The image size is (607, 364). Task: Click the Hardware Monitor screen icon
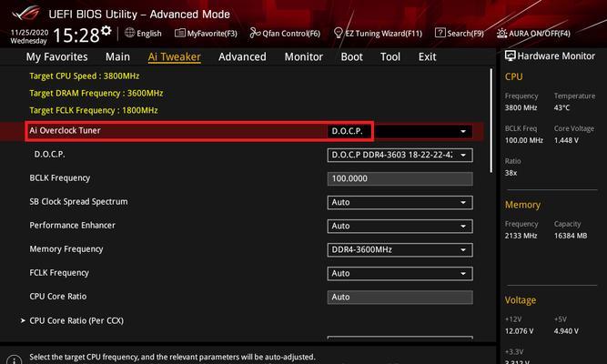(x=511, y=56)
